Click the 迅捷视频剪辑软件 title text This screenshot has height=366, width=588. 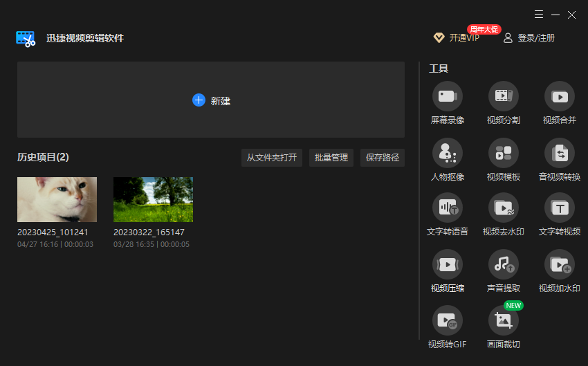pyautogui.click(x=85, y=38)
